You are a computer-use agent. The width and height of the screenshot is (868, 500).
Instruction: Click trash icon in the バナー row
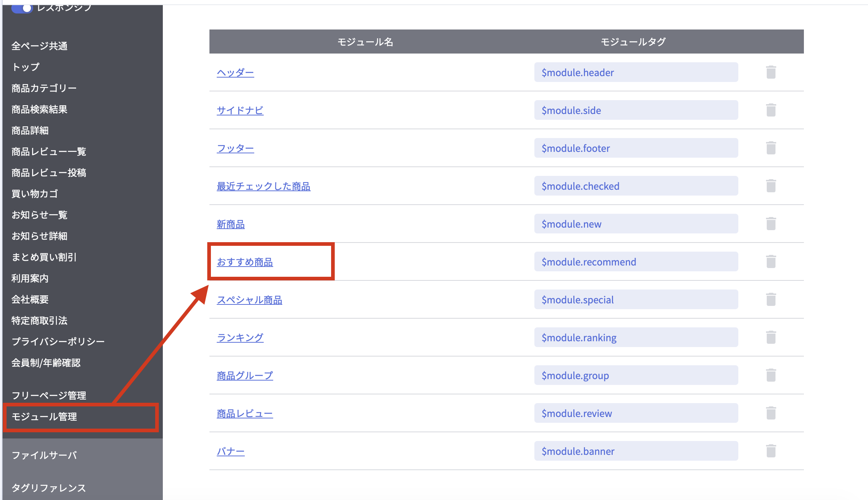(x=771, y=451)
